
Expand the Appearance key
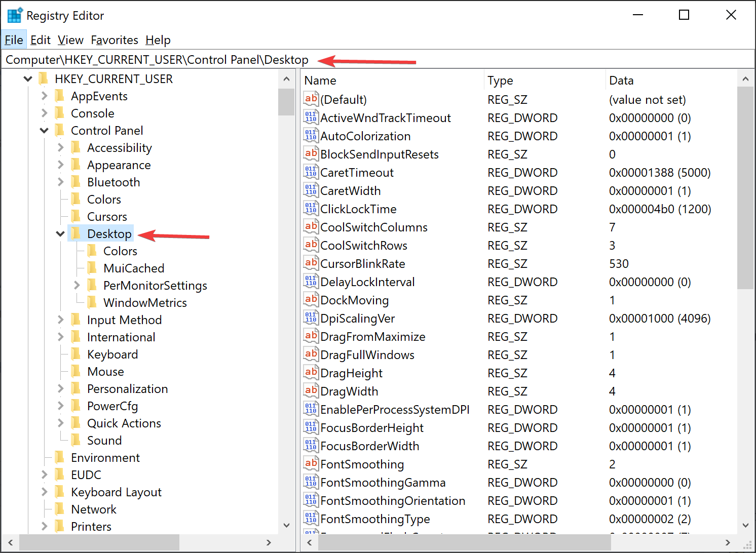click(61, 165)
